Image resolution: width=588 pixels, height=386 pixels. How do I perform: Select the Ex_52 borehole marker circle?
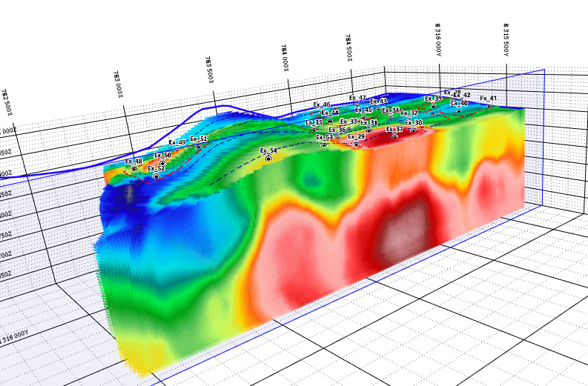click(156, 176)
